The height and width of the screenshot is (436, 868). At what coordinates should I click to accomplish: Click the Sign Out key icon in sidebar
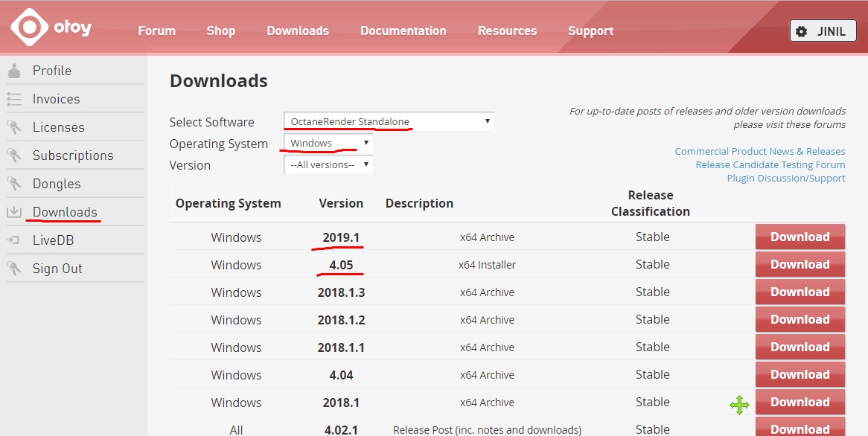click(14, 269)
